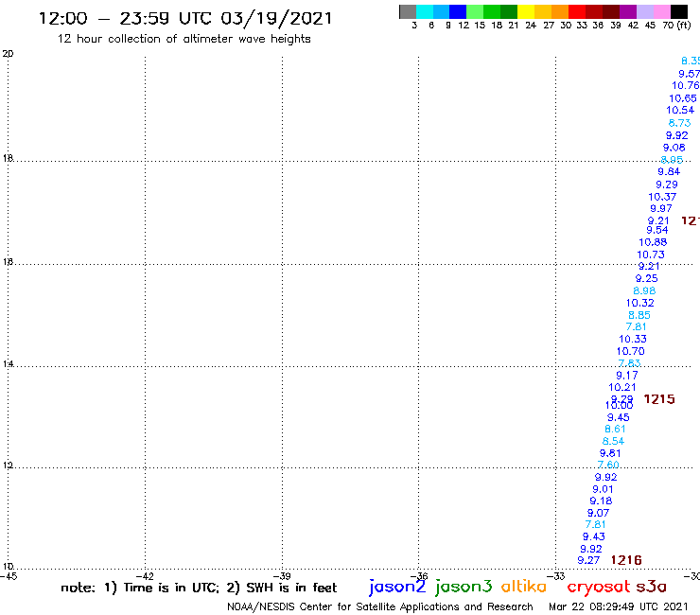Click wave height value 9.07
The height and width of the screenshot is (615, 700).
pyautogui.click(x=598, y=513)
